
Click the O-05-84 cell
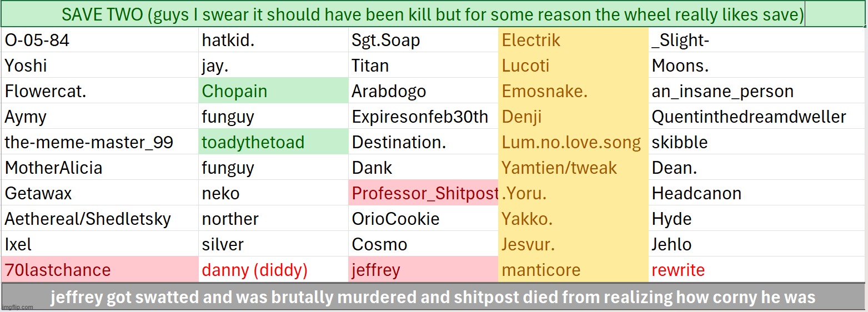pos(100,40)
